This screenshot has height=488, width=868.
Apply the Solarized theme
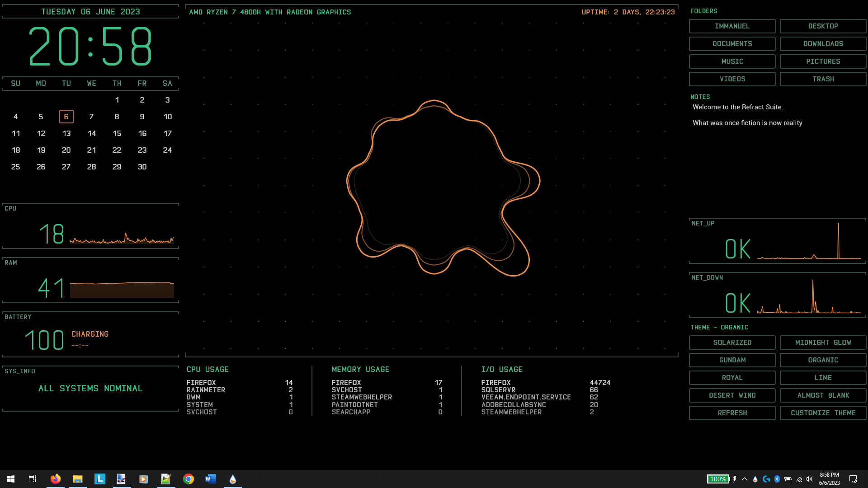[x=732, y=343]
